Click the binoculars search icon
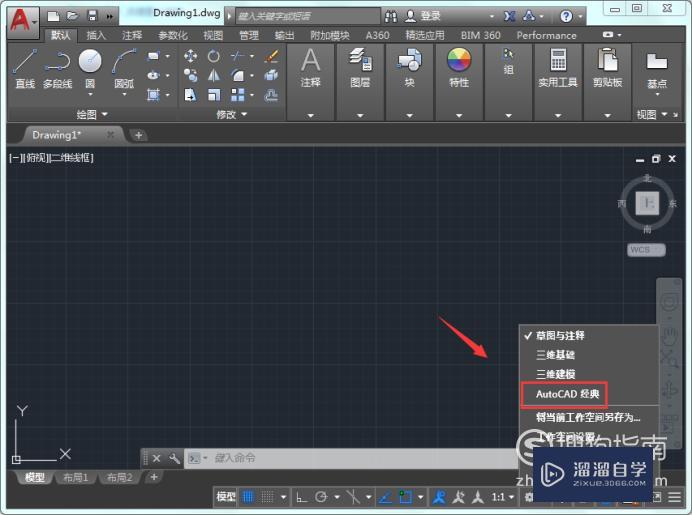692x515 pixels. pos(391,16)
